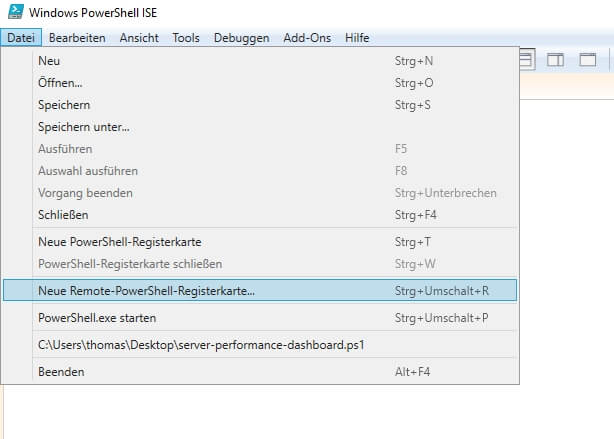The height and width of the screenshot is (439, 614).
Task: Open the Datei menu
Action: tap(21, 38)
